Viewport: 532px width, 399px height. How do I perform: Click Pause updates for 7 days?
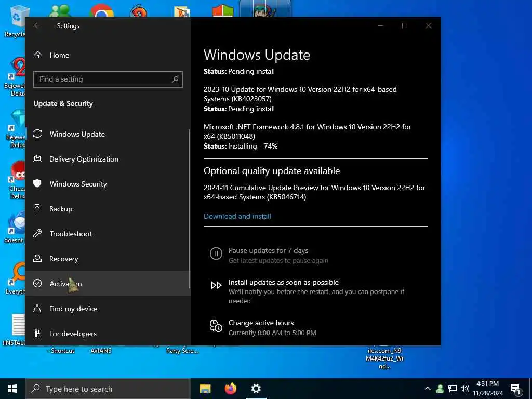[269, 251]
